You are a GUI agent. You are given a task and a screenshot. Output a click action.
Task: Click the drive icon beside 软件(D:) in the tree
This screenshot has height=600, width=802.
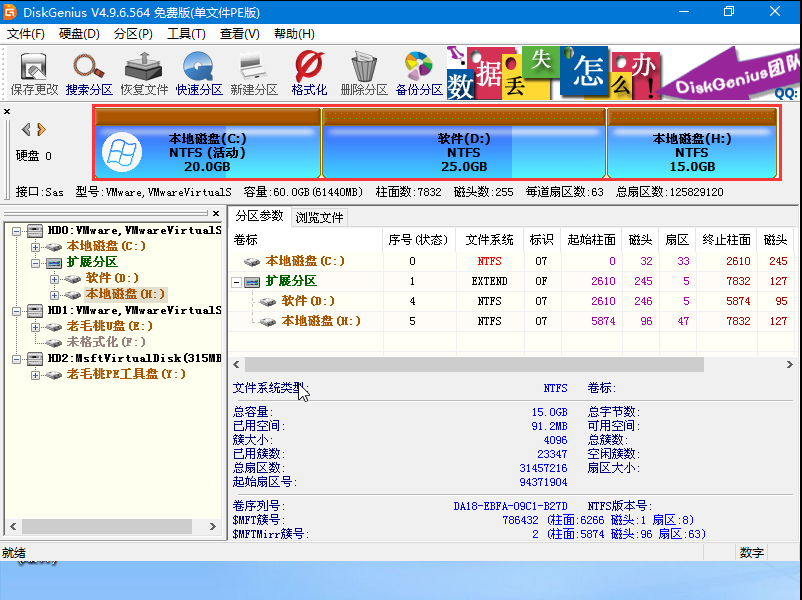(x=73, y=279)
